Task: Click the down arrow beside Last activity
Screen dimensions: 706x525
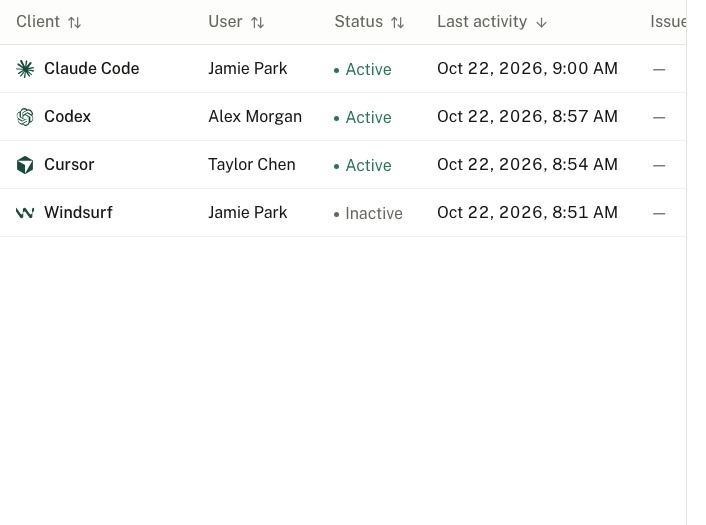Action: [542, 23]
